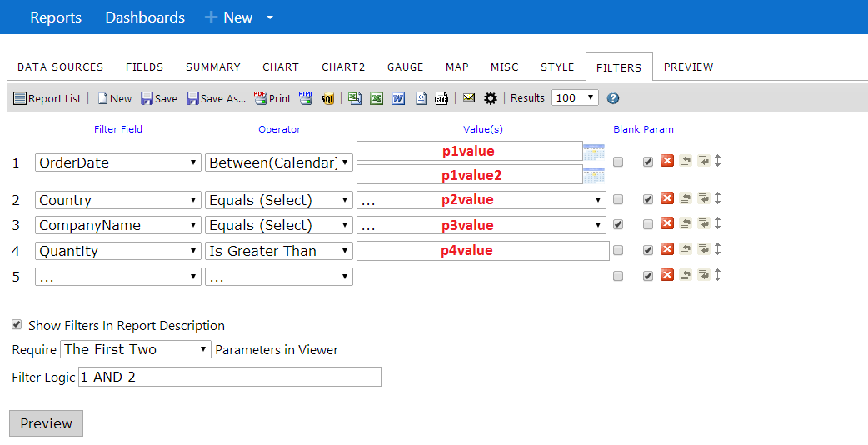Open the Results count dropdown
The height and width of the screenshot is (445, 868).
575,98
